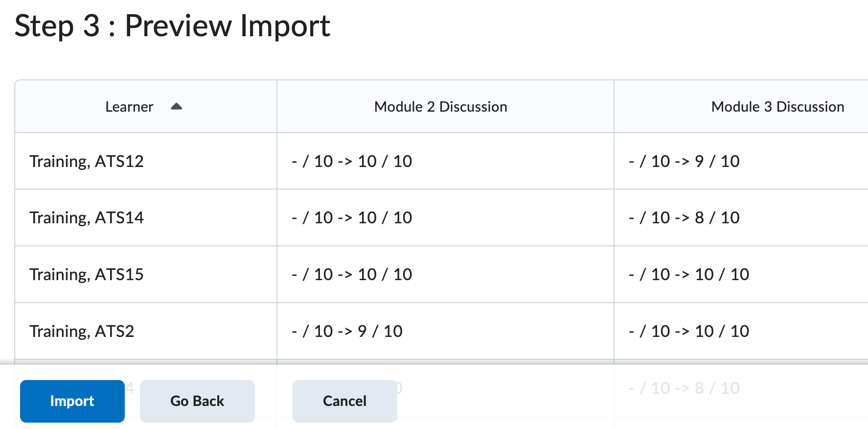
Task: Click ATS2's Module 2 grade showing 9 / 10
Action: (347, 331)
